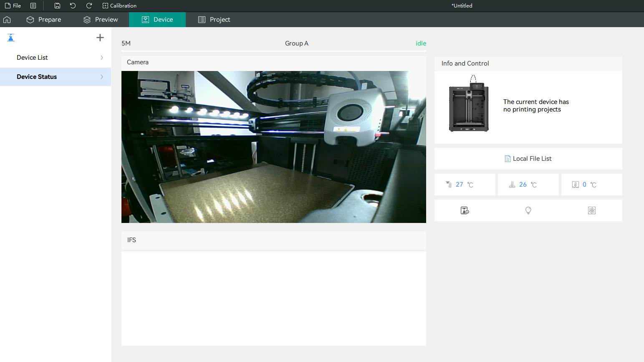644x362 pixels.
Task: Expand the Device Status chevron
Action: coord(102,77)
